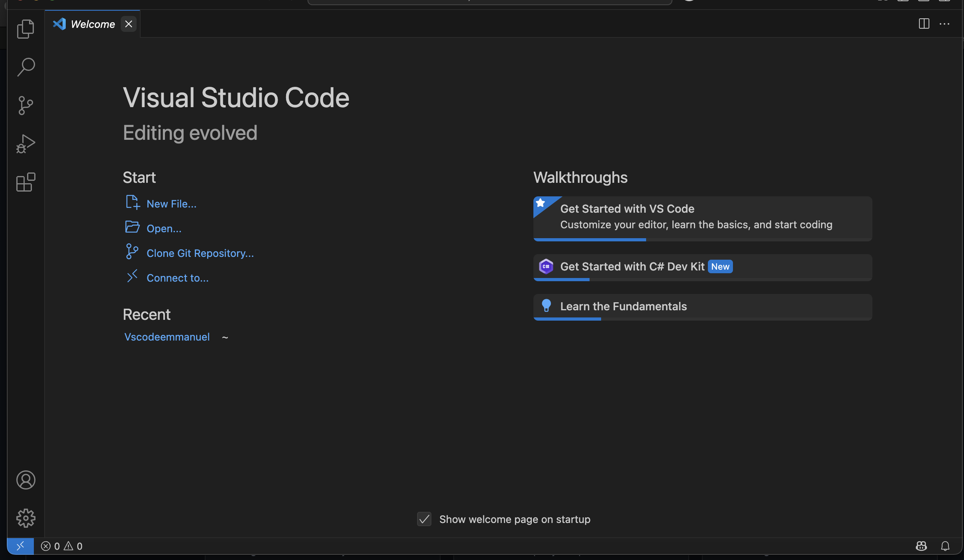Click the Visual Studio Code heading
This screenshot has width=964, height=560.
point(236,98)
